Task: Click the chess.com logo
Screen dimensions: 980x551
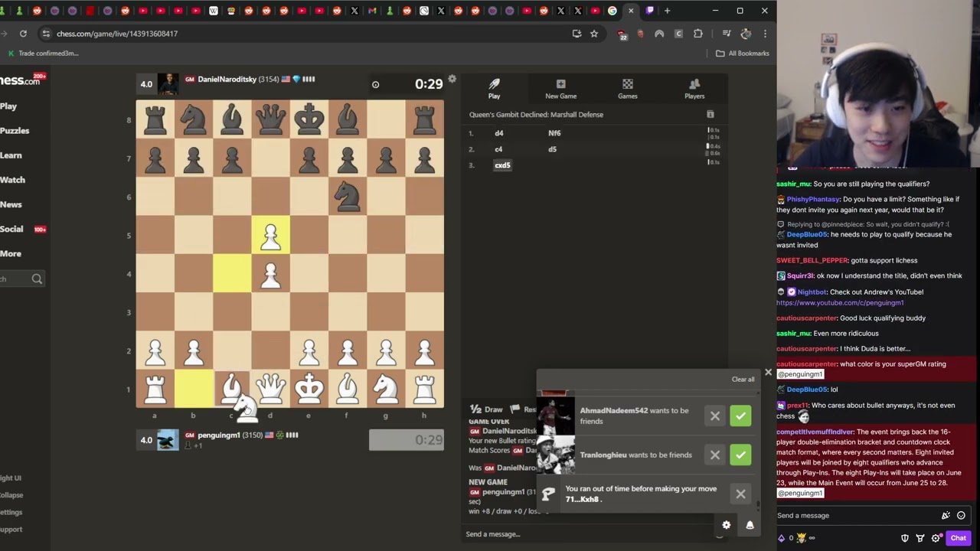Action: (x=20, y=80)
